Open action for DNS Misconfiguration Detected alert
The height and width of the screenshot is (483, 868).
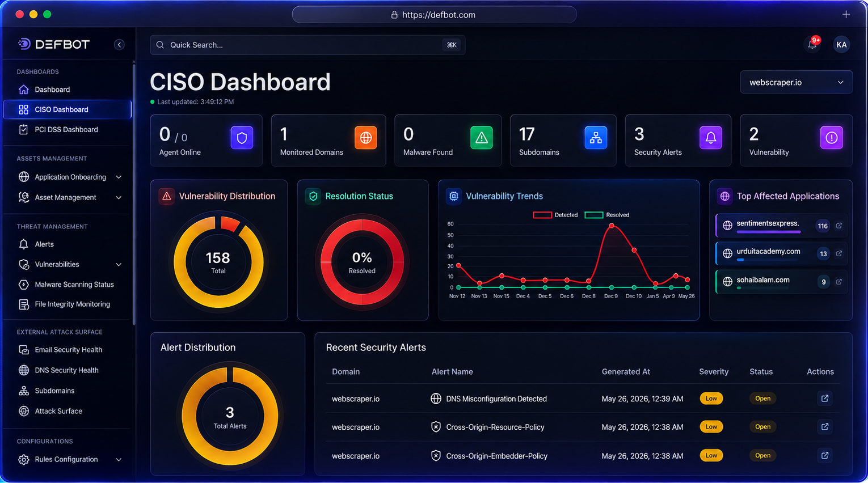825,399
